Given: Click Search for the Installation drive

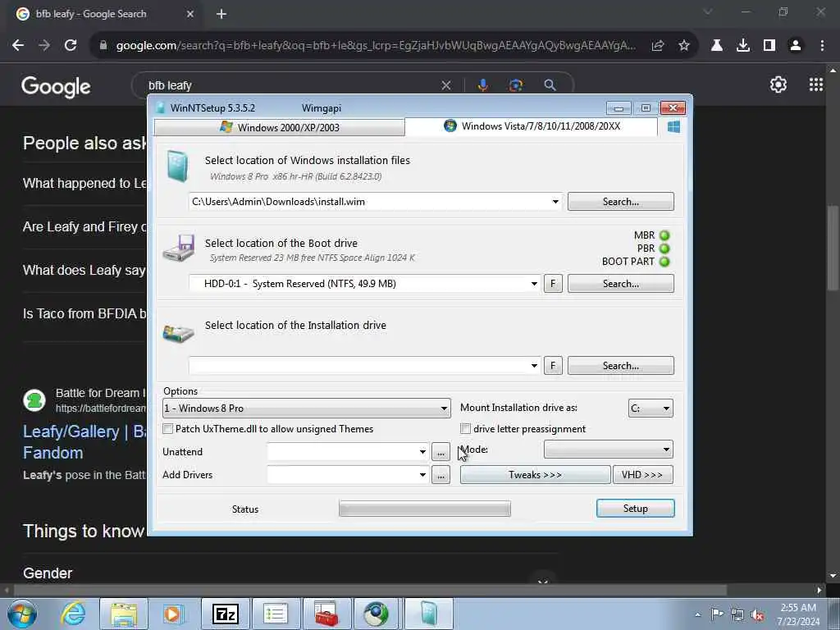Looking at the screenshot, I should [621, 366].
